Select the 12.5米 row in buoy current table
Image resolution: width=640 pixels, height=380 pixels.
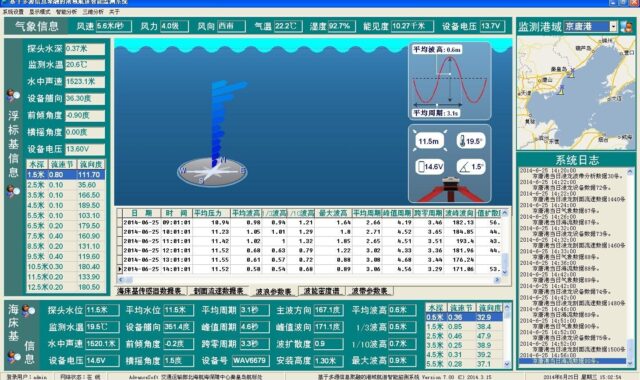coord(66,287)
